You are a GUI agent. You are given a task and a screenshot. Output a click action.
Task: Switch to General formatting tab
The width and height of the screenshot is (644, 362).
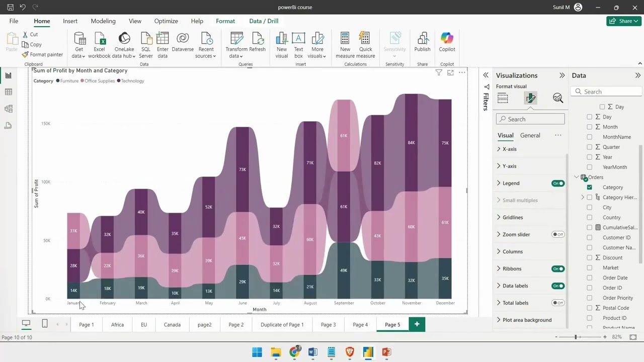click(530, 135)
